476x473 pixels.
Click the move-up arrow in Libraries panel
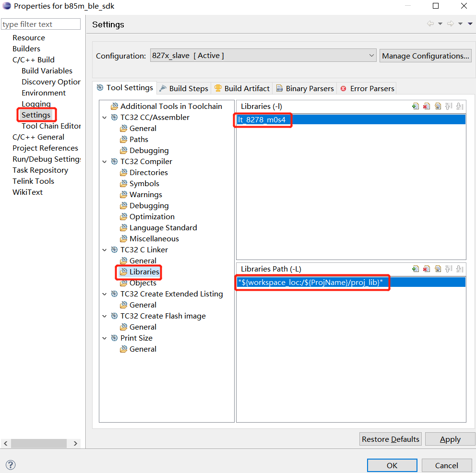click(x=449, y=106)
